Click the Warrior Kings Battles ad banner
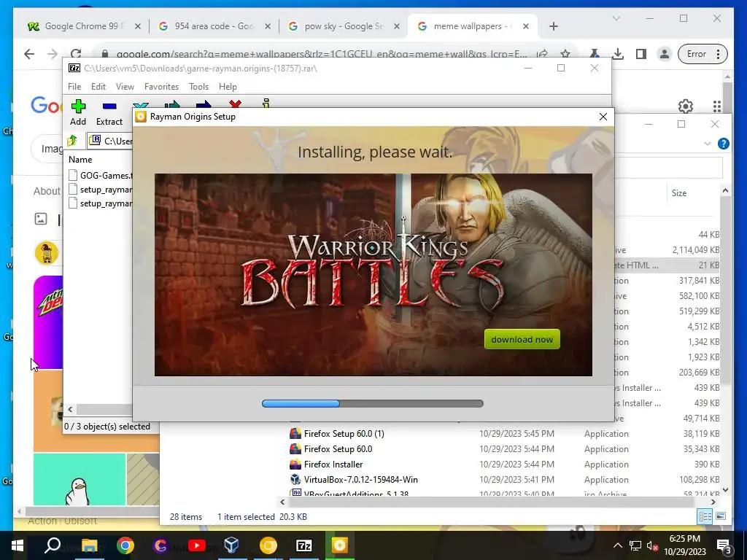The image size is (747, 560). [x=373, y=275]
